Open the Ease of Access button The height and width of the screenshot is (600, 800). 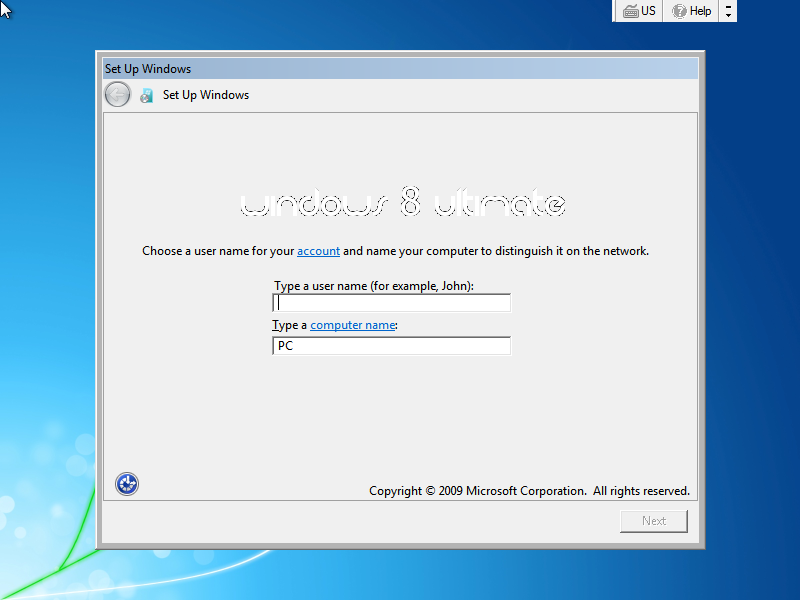127,484
